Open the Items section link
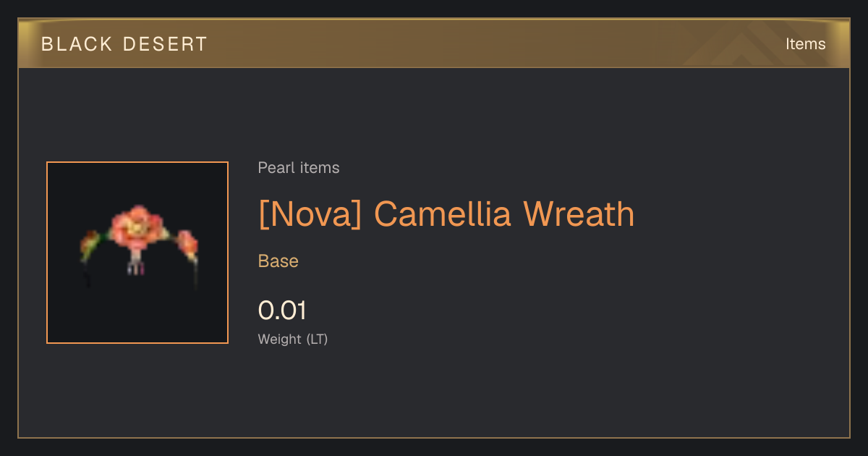Image resolution: width=868 pixels, height=456 pixels. (806, 43)
